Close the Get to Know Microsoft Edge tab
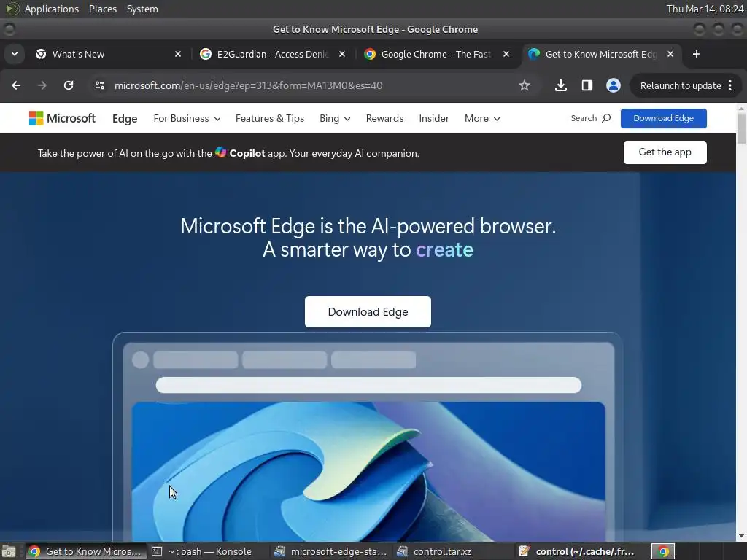 point(670,54)
